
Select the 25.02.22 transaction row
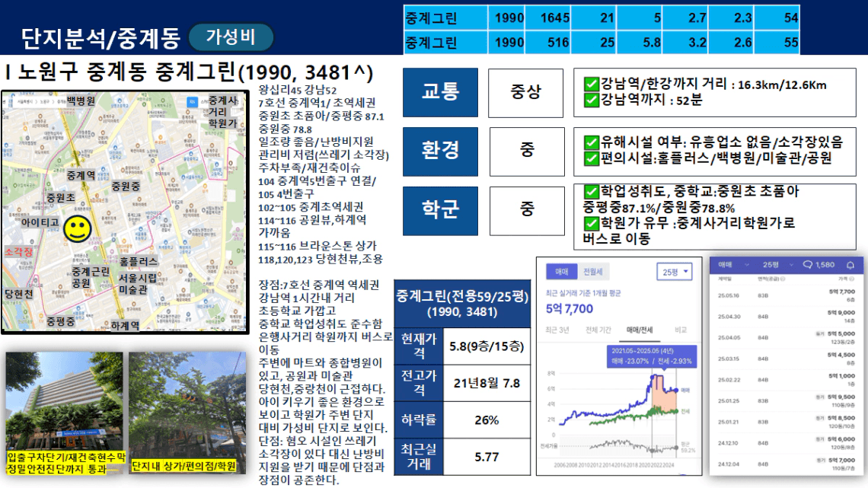[786, 380]
